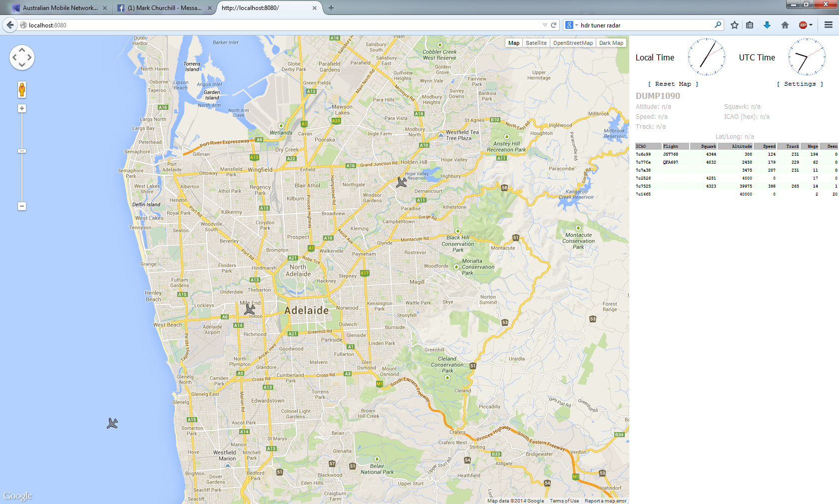Select aircraft 7c2526 in the table
Screen dimensions: 839x504
pyautogui.click(x=737, y=178)
